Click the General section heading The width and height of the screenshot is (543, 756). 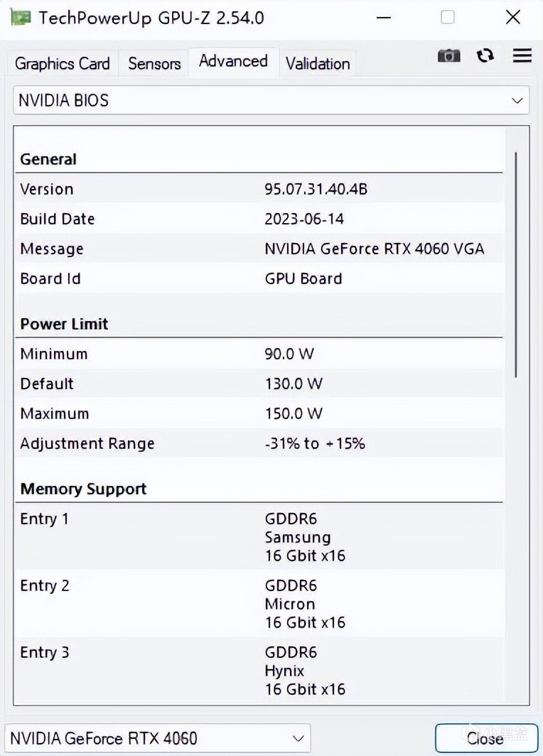[x=48, y=159]
